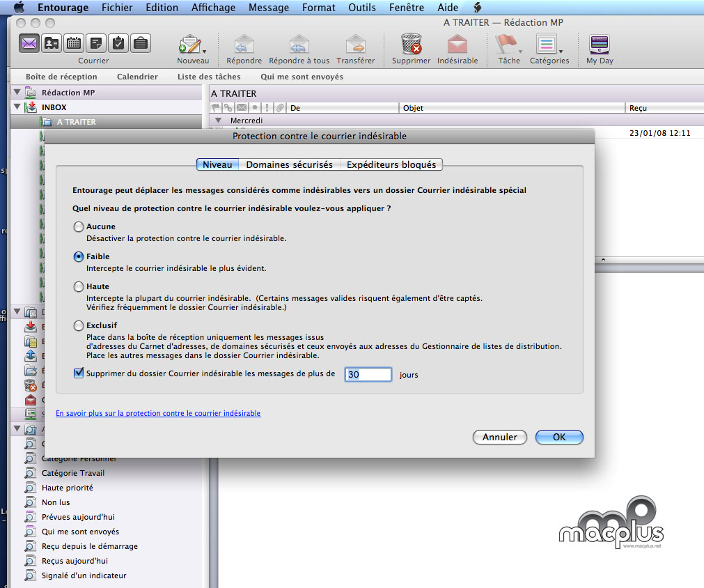Click the Catégories toolbar icon

pyautogui.click(x=547, y=44)
